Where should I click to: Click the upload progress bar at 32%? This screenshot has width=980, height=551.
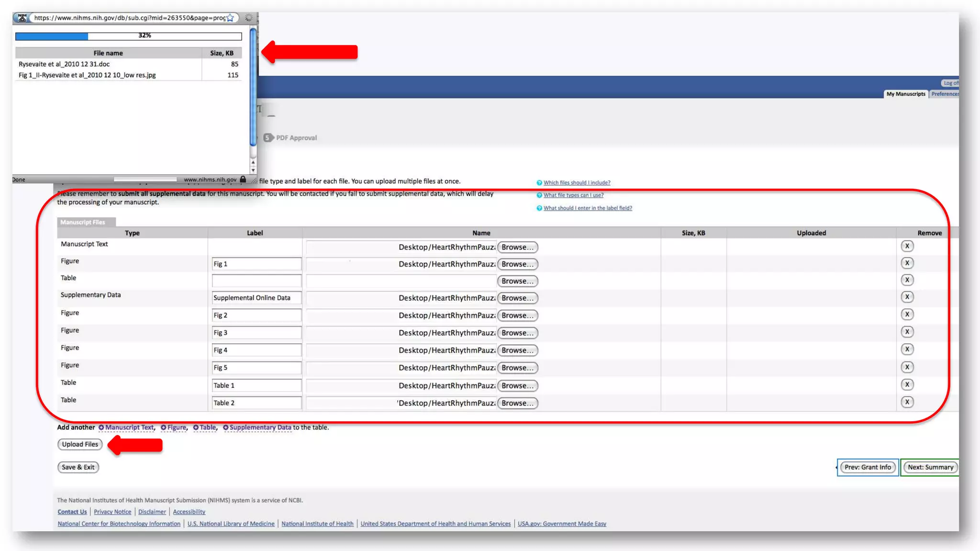pyautogui.click(x=128, y=36)
